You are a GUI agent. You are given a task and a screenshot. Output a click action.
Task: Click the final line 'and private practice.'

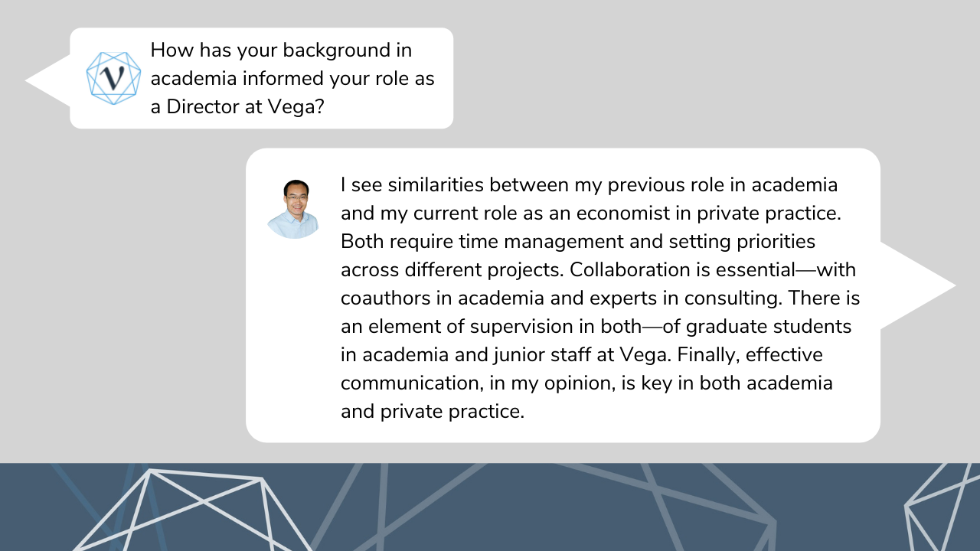tap(433, 412)
